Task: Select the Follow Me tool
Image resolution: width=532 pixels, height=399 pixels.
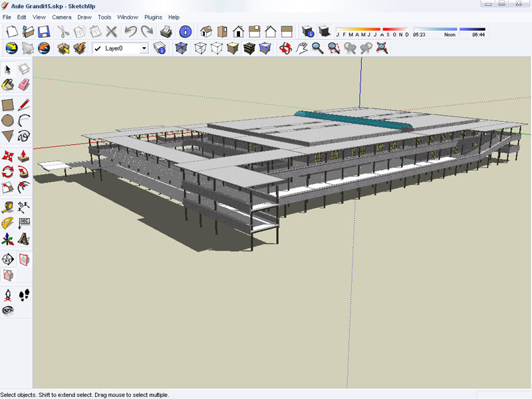Action: [x=24, y=172]
